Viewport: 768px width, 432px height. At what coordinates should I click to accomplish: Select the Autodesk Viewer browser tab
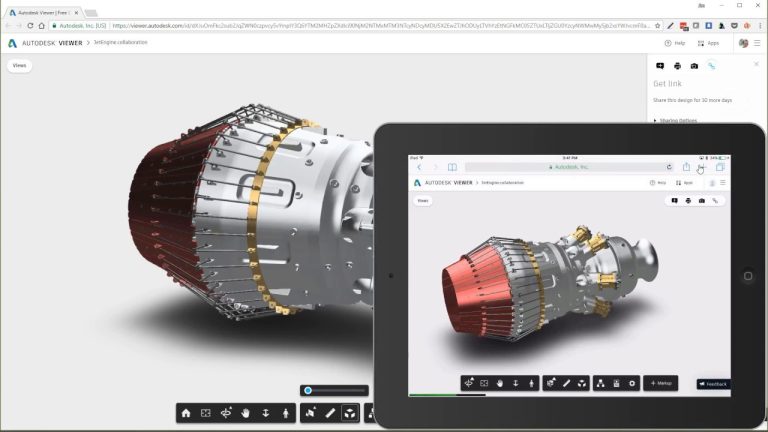[x=42, y=12]
